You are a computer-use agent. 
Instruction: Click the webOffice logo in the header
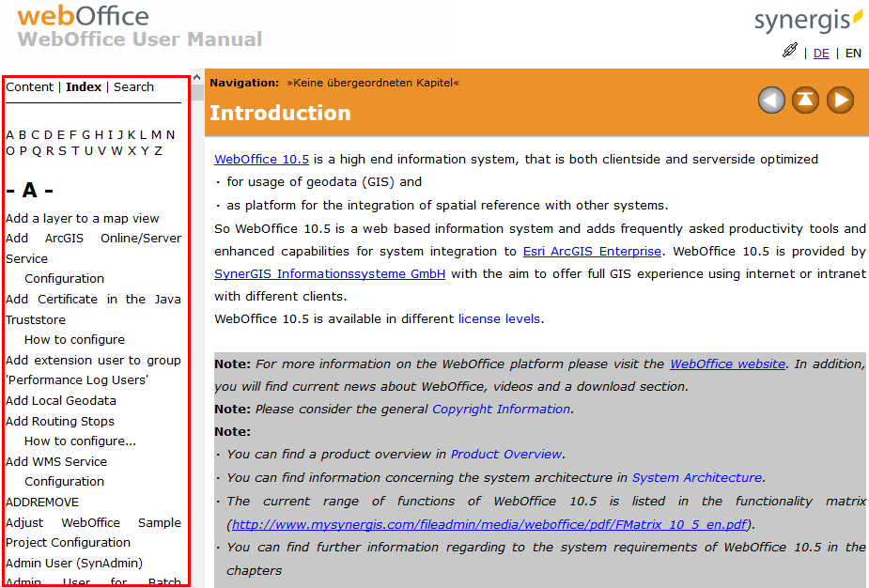83,16
